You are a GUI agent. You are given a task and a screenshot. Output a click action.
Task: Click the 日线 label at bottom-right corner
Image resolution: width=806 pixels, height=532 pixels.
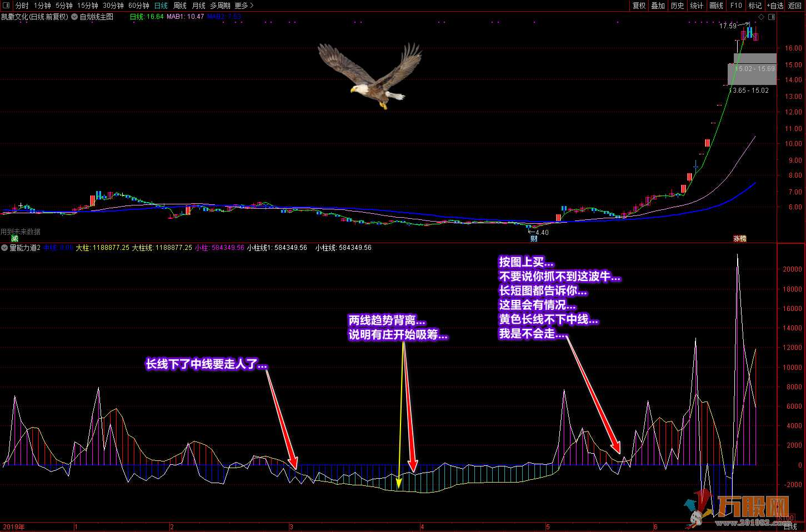(790, 526)
